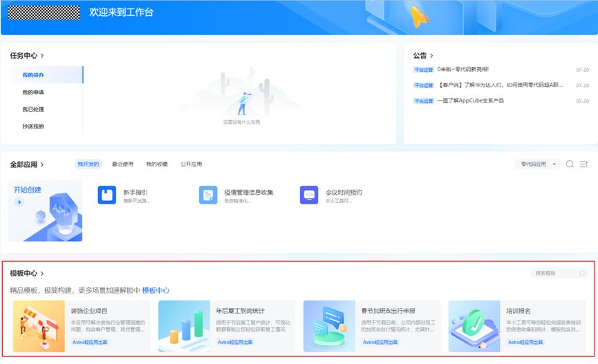Show 公开应用 applications
The image size is (598, 364).
191,164
